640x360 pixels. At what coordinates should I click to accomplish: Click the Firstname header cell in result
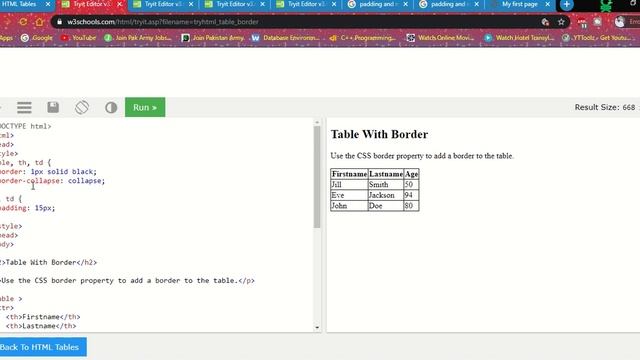pyautogui.click(x=349, y=174)
